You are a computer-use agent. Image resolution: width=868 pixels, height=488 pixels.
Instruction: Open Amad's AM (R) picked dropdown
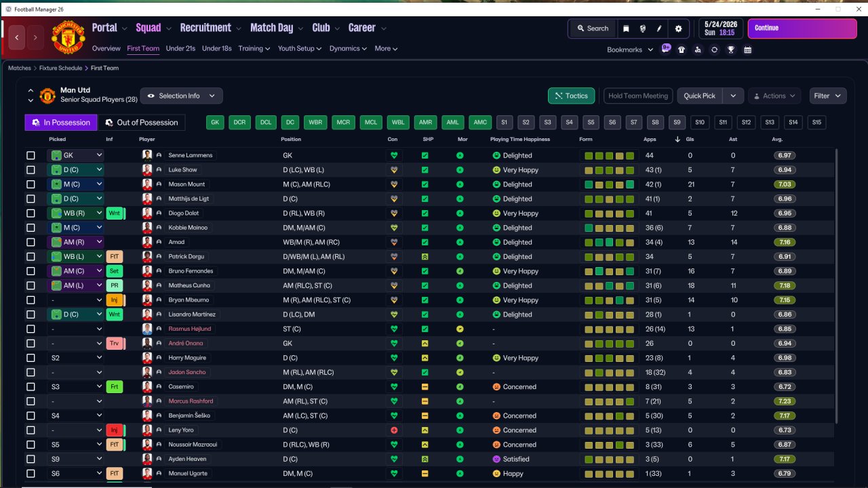pyautogui.click(x=75, y=242)
